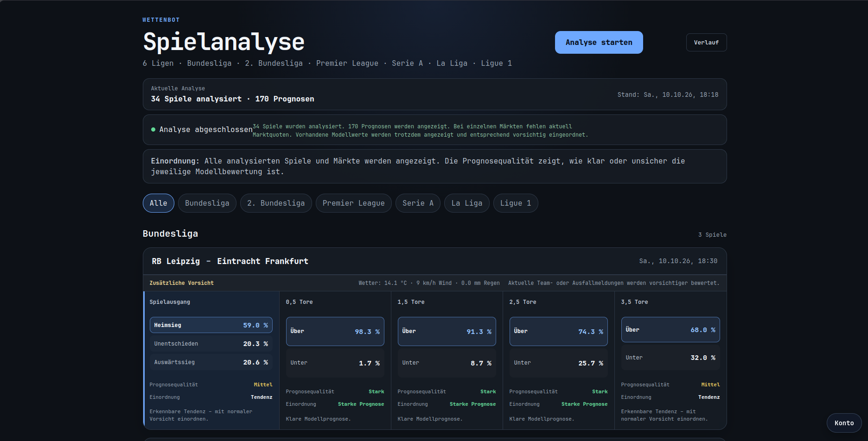Click the Bundesliga section heading
The width and height of the screenshot is (868, 441).
click(x=170, y=233)
